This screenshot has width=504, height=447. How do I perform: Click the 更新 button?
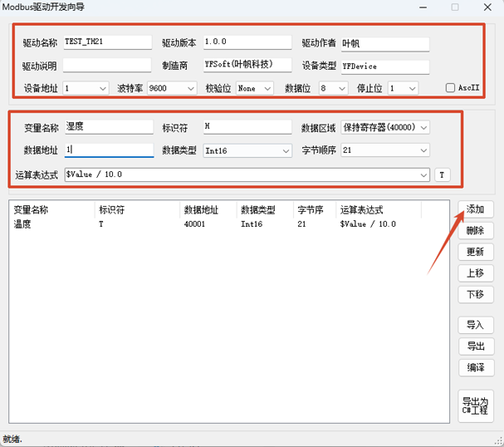476,252
